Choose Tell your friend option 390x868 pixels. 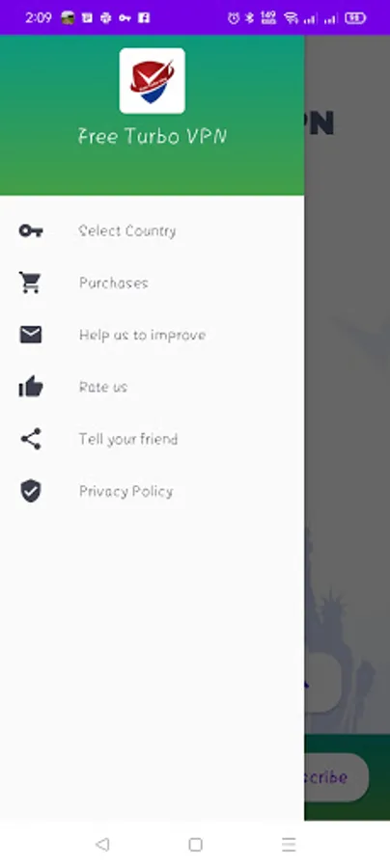(152, 439)
